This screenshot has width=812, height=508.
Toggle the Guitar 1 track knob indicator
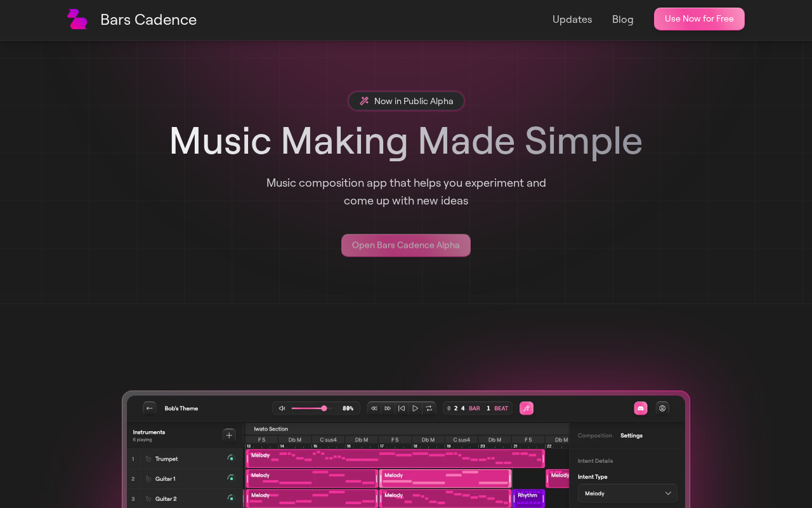click(x=231, y=478)
